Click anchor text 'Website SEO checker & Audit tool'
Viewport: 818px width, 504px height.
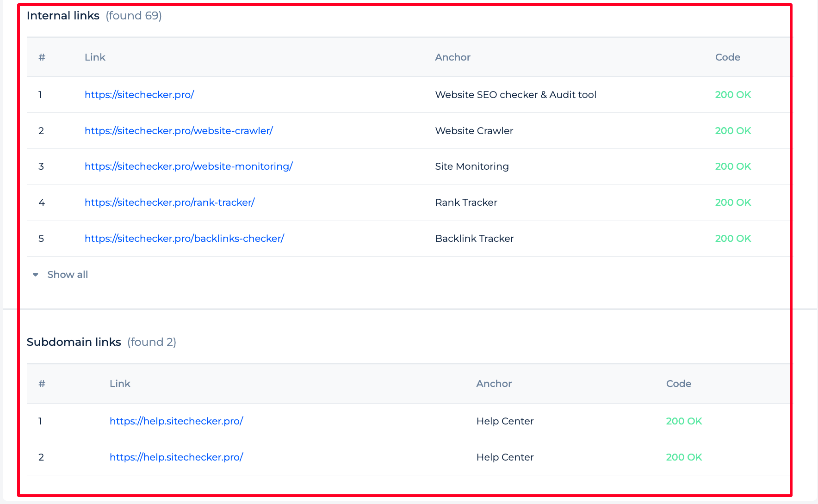coord(516,95)
